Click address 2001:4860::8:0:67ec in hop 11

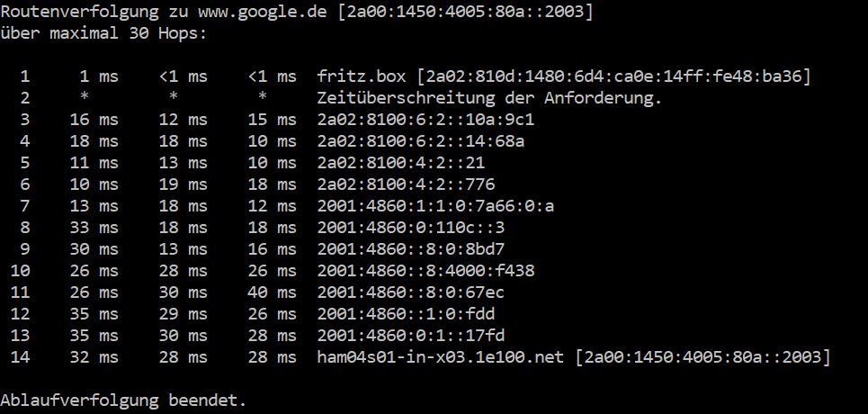tap(411, 292)
